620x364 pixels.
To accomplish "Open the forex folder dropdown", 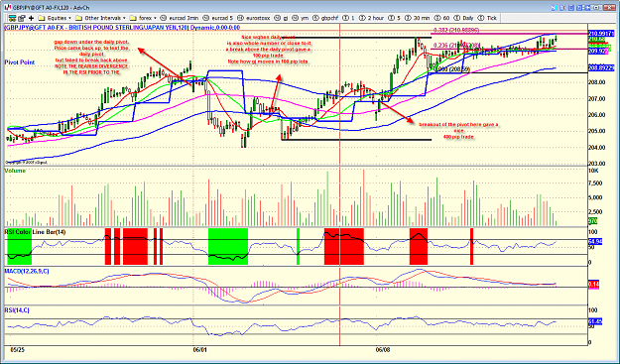I will [x=143, y=18].
